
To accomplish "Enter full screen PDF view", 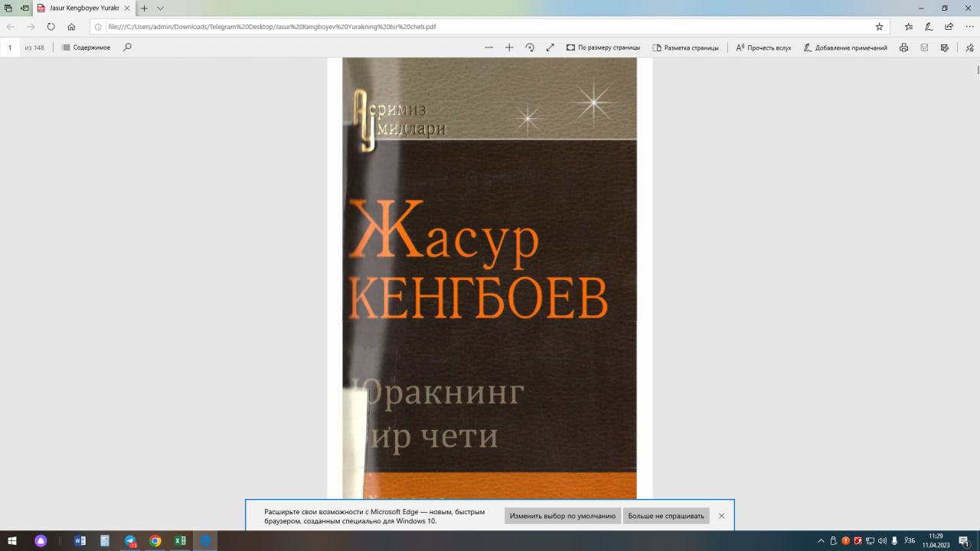I will [x=550, y=47].
